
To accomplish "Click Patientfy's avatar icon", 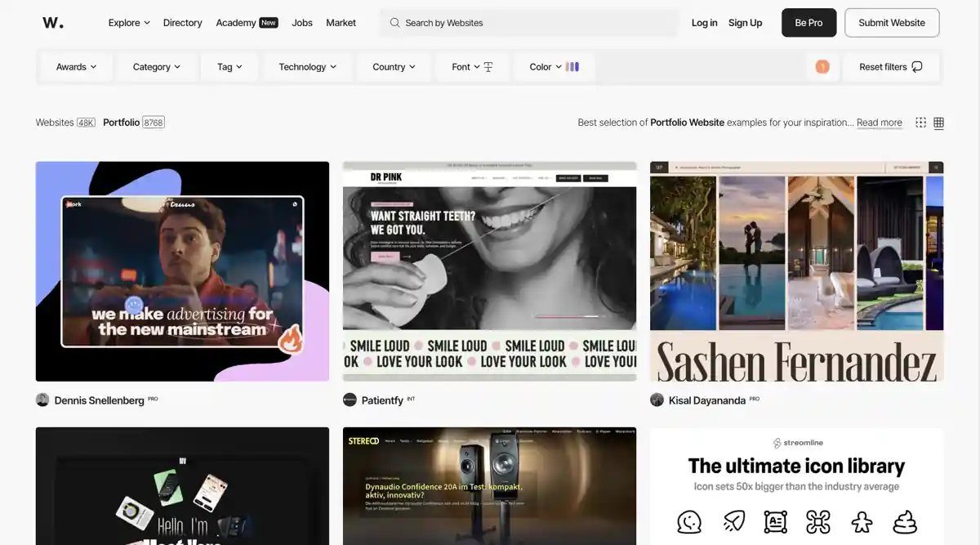I will pyautogui.click(x=350, y=400).
